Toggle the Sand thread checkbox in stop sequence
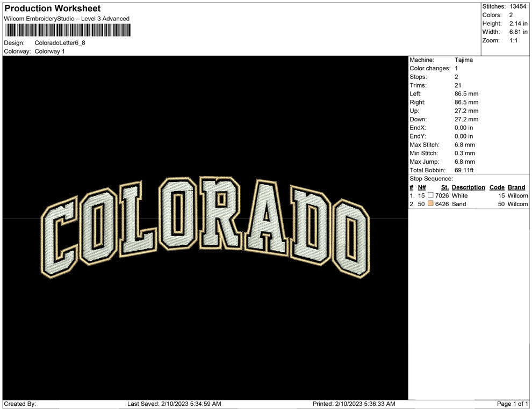Screen dimensions: 532x409 [429, 204]
